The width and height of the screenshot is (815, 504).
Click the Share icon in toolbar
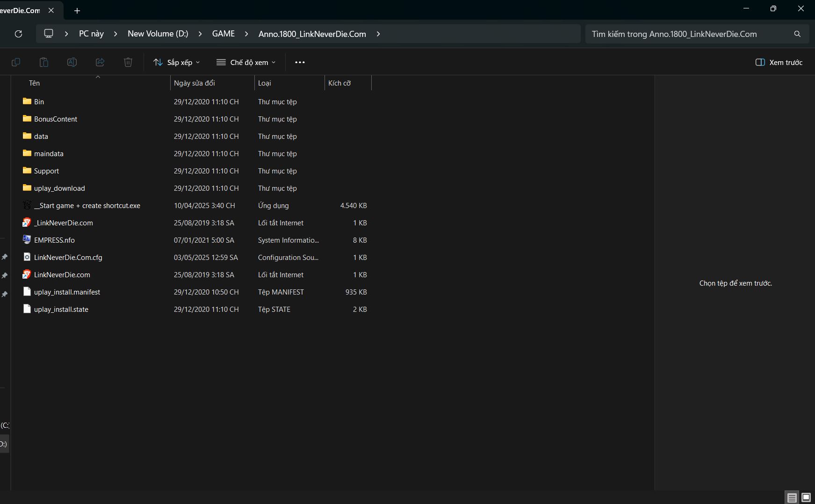(100, 62)
